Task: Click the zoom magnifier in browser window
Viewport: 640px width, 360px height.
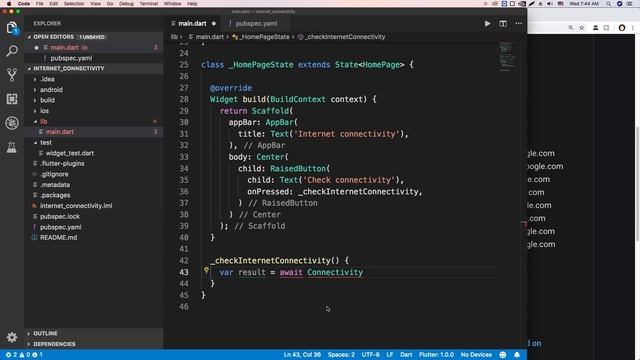Action: pos(571,28)
